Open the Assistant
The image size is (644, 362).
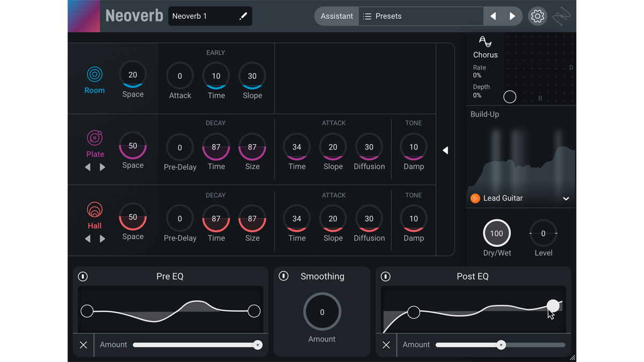[x=336, y=16]
